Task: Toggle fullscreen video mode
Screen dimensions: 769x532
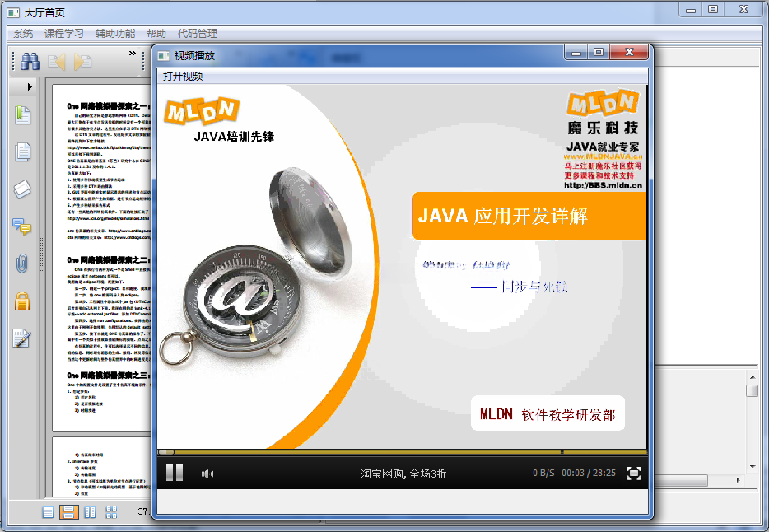Action: pyautogui.click(x=634, y=474)
